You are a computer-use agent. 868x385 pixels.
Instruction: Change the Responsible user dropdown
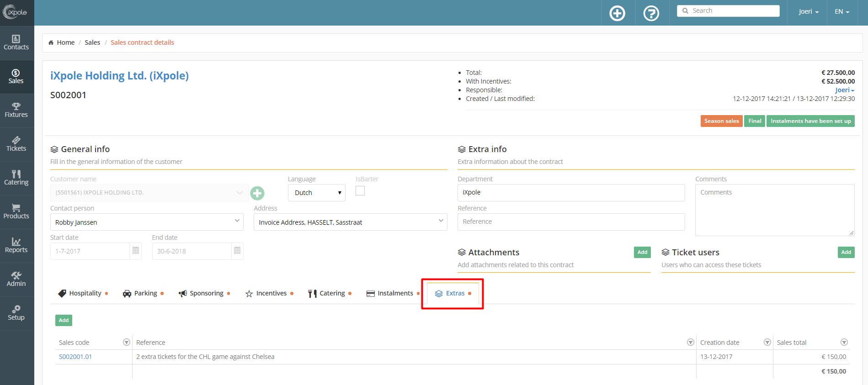point(844,90)
